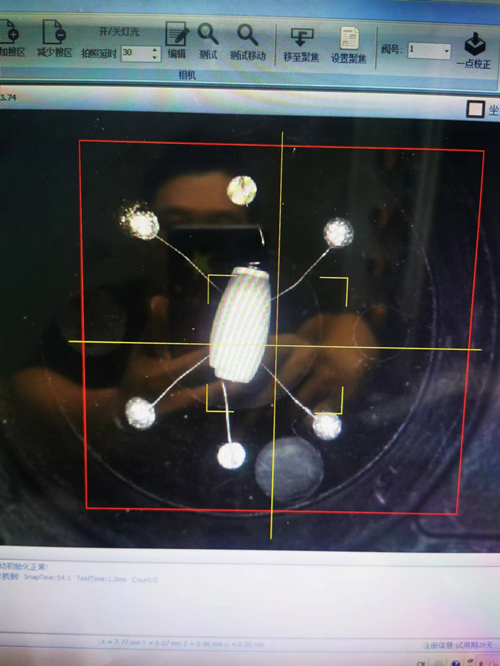Click the yellow crosshair center intersection
Viewport: 500px width, 666px height.
click(276, 345)
